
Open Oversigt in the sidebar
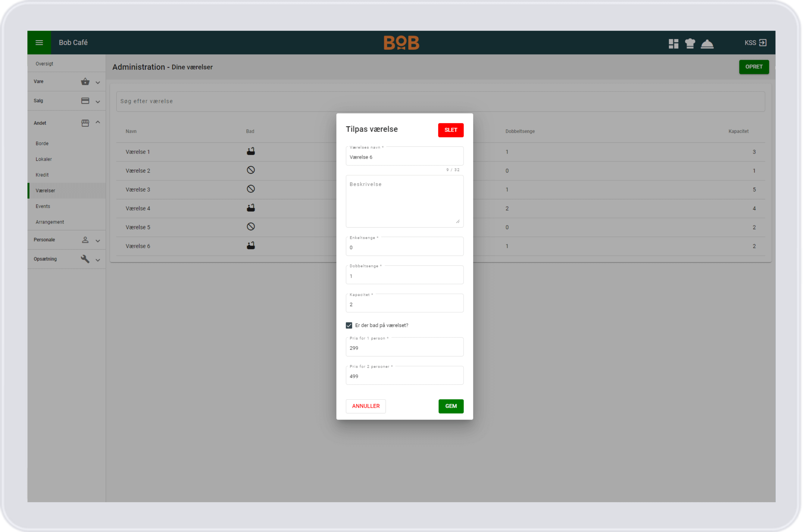pos(45,64)
